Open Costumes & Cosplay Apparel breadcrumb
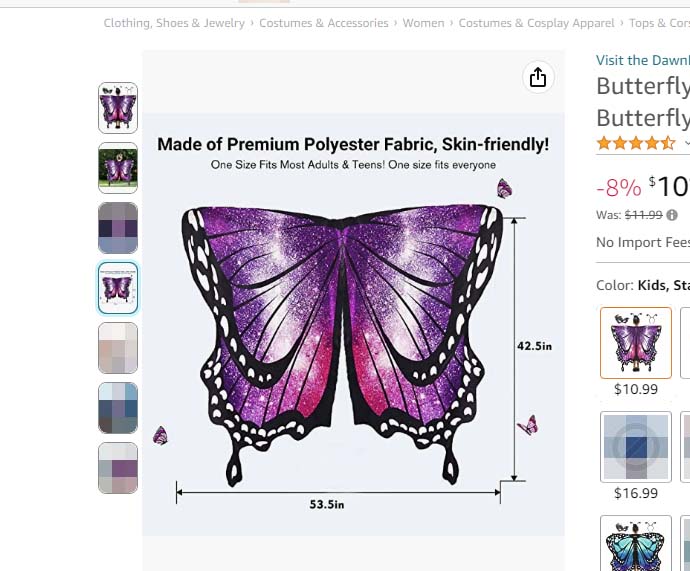This screenshot has width=690, height=571. [x=536, y=23]
